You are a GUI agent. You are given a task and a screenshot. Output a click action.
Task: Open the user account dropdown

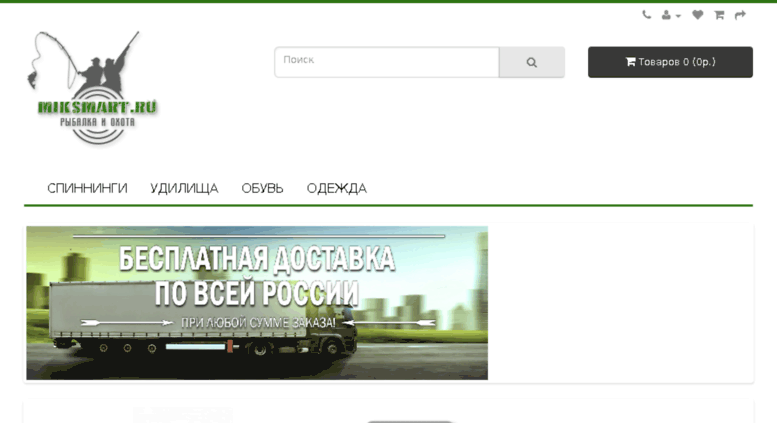671,15
